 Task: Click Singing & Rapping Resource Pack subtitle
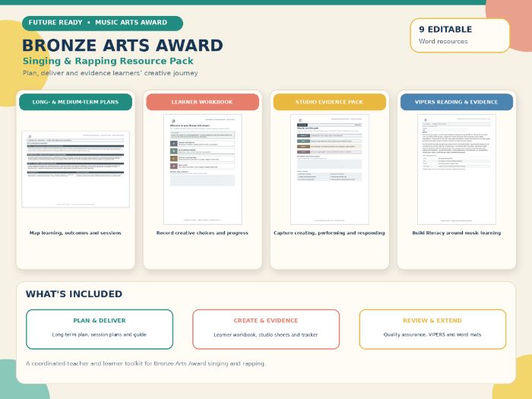click(108, 61)
